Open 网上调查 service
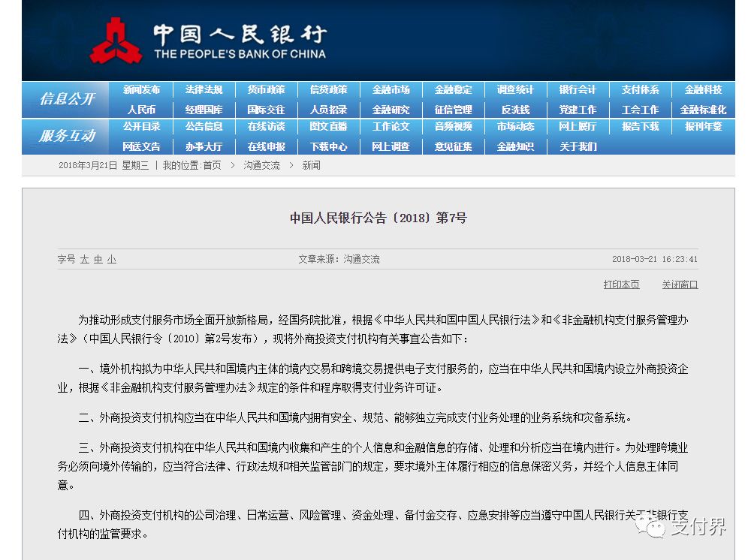The image size is (751, 560). point(391,146)
